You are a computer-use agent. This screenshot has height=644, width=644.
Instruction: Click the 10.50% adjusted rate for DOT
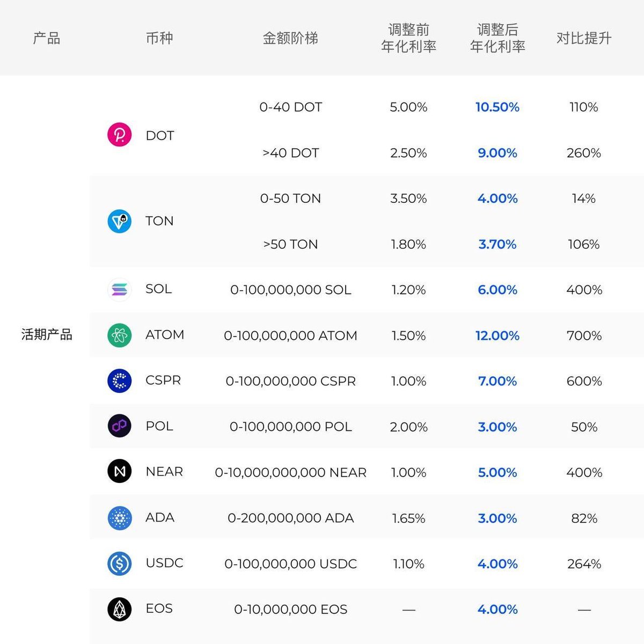pos(497,107)
